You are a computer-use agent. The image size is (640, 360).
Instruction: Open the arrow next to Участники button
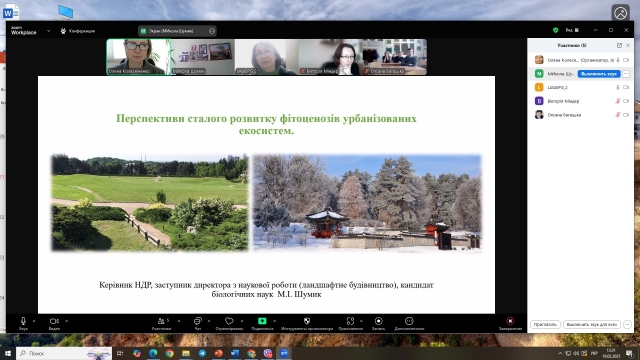click(x=179, y=321)
